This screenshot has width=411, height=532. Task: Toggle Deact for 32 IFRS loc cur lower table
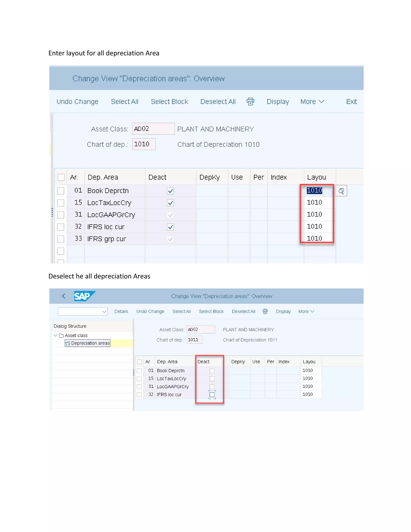(212, 395)
